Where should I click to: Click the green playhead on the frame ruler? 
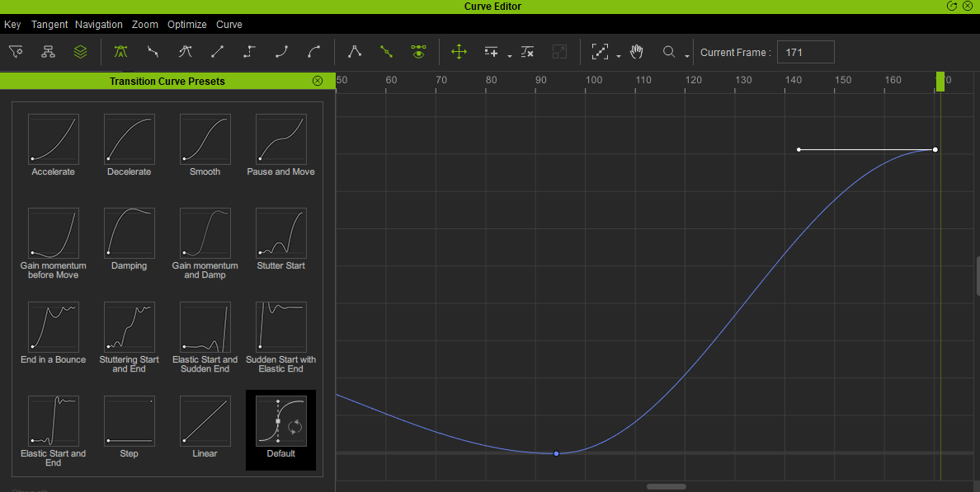tap(940, 81)
